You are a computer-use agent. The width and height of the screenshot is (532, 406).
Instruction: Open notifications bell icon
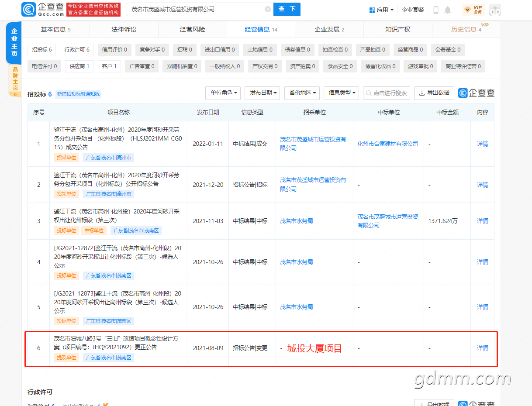coord(448,10)
